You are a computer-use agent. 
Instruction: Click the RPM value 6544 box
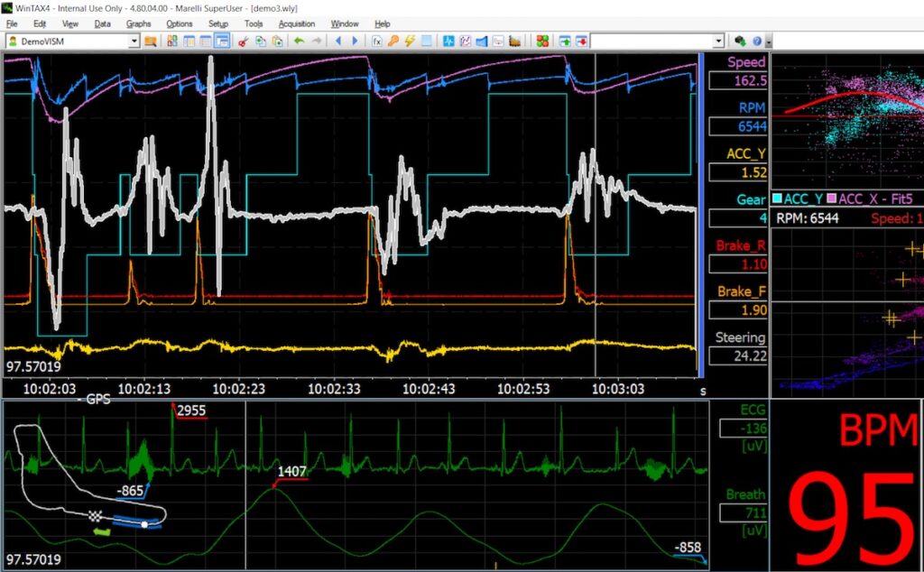click(x=738, y=126)
